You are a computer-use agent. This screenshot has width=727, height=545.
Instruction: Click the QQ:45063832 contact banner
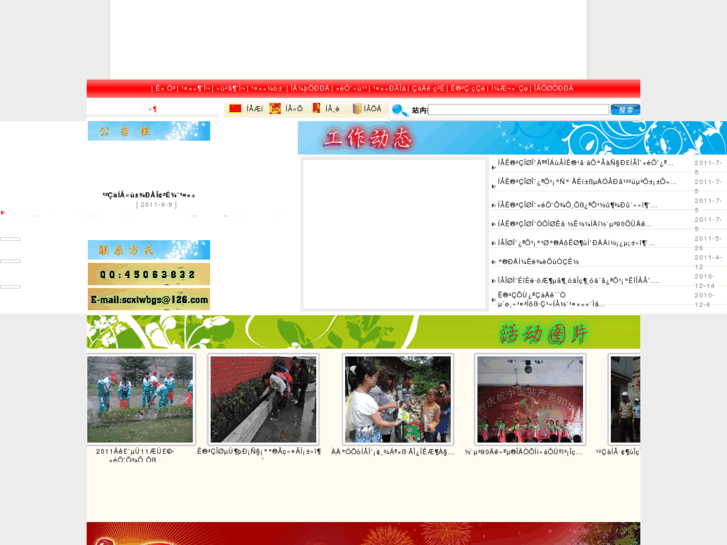click(149, 274)
